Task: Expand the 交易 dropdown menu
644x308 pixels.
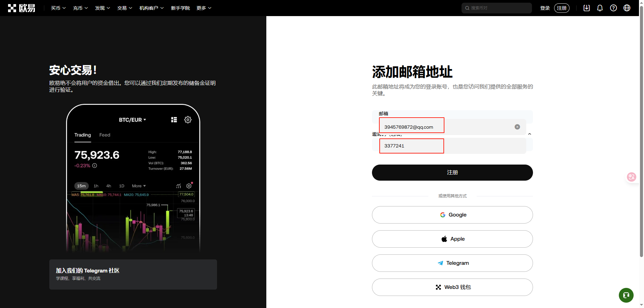Action: coord(124,8)
